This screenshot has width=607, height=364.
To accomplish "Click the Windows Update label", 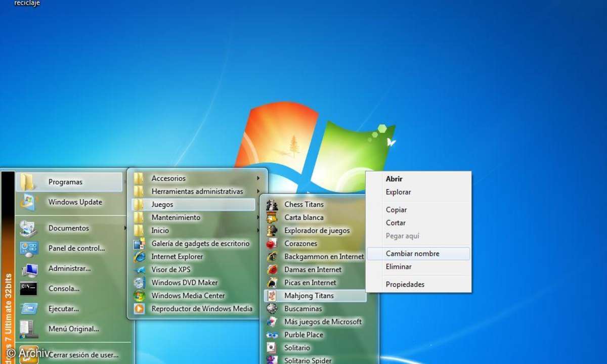I will click(x=75, y=202).
